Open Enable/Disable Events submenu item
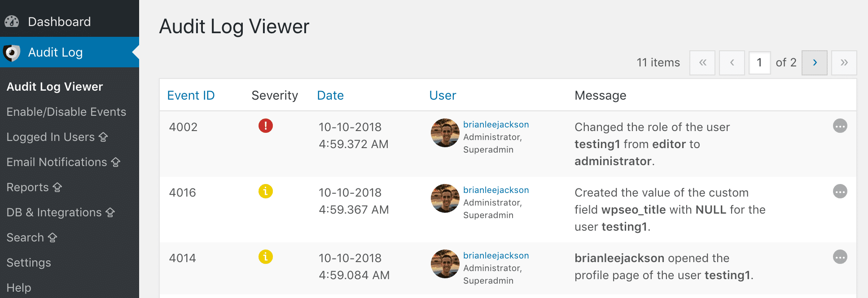 (66, 112)
